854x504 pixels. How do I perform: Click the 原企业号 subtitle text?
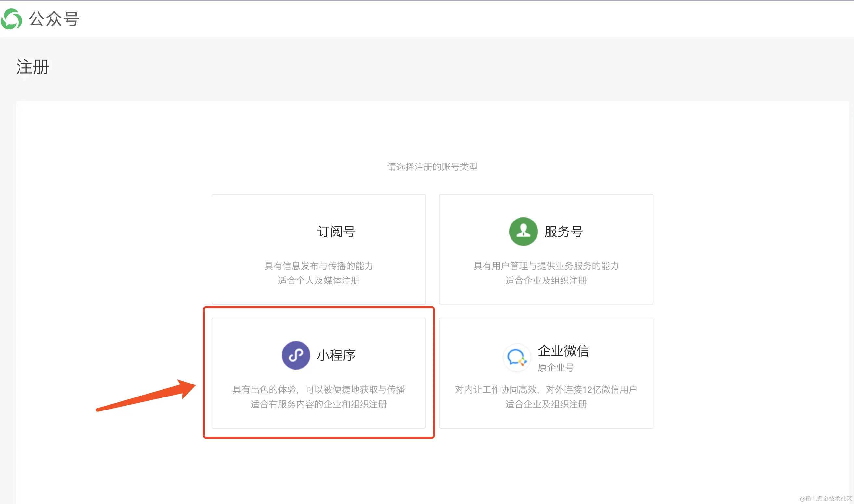pos(556,368)
